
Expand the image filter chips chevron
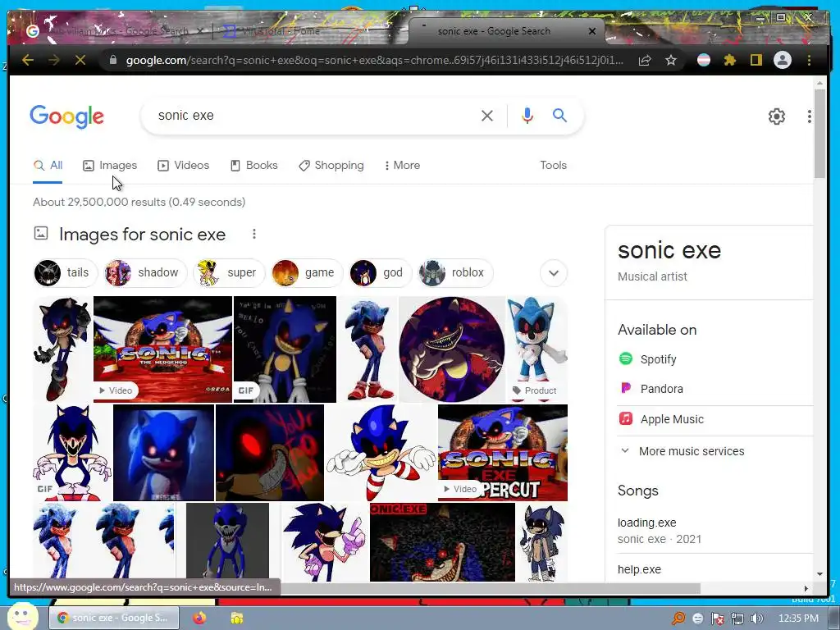pyautogui.click(x=554, y=272)
